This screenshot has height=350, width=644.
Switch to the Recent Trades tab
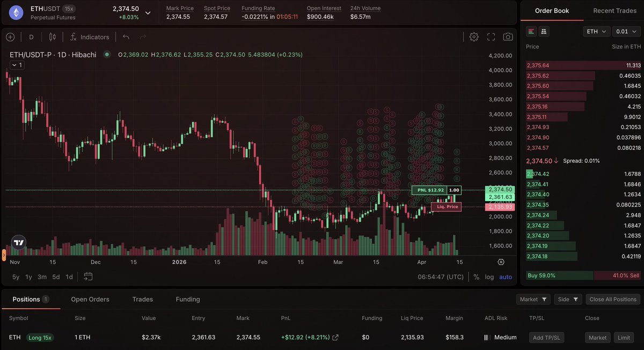(x=614, y=11)
